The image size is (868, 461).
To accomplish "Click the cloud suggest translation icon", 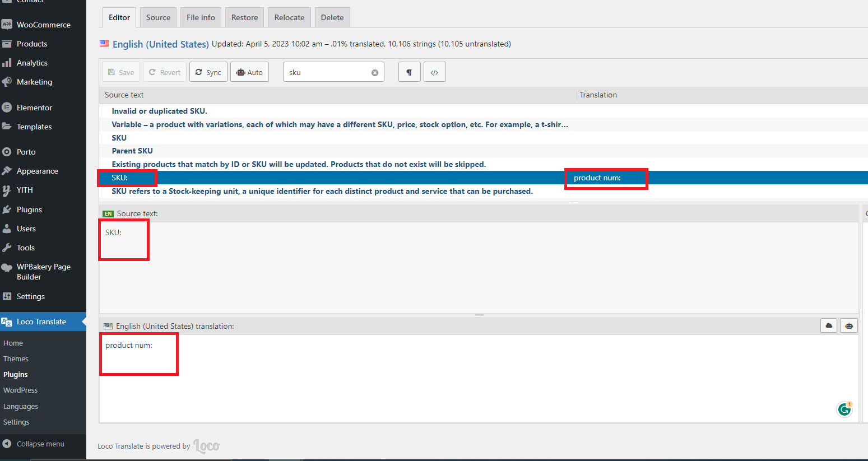I will (829, 326).
